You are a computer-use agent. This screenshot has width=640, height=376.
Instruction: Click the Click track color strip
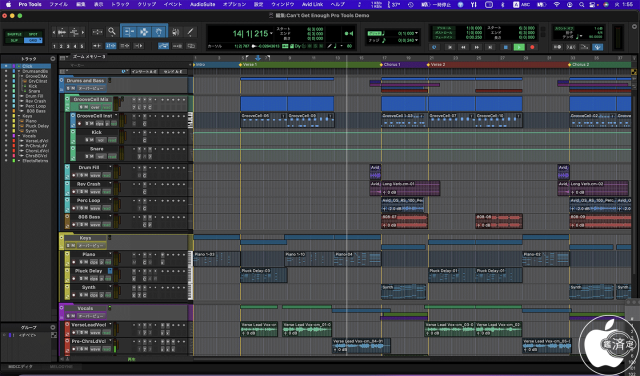click(x=13, y=66)
